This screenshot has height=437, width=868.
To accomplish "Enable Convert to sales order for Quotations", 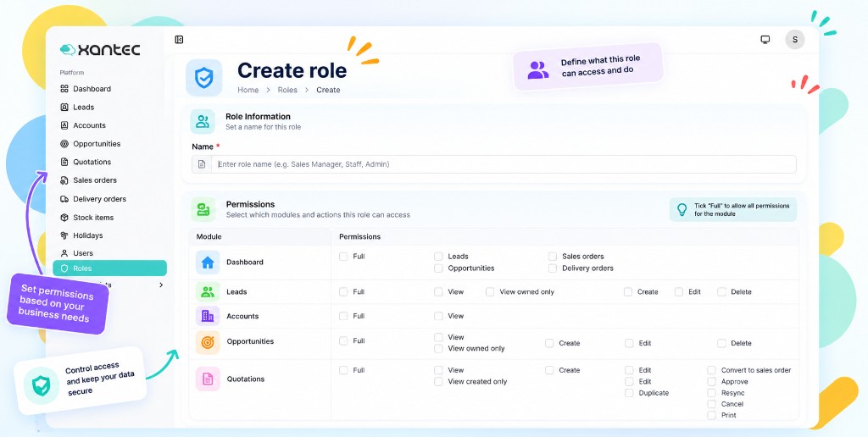I will (712, 370).
